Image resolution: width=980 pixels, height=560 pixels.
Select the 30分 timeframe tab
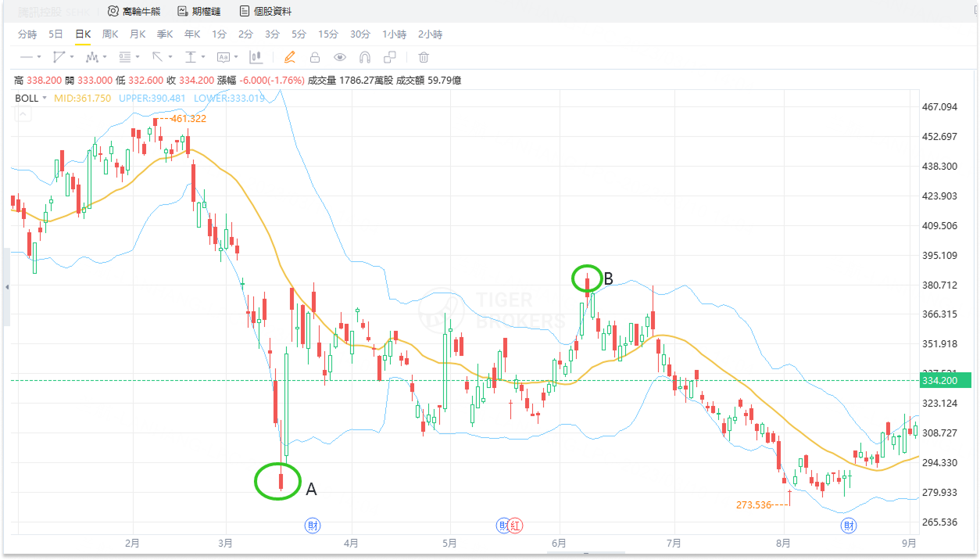click(x=360, y=34)
